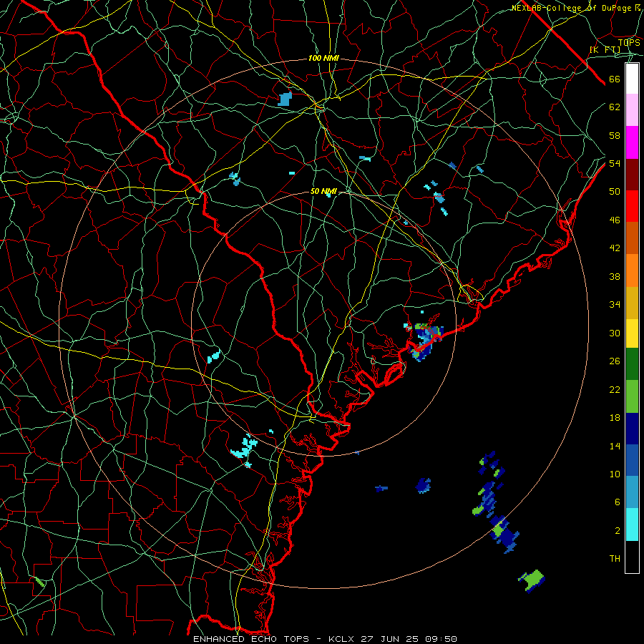Click the dark red legend swatch

click(632, 174)
